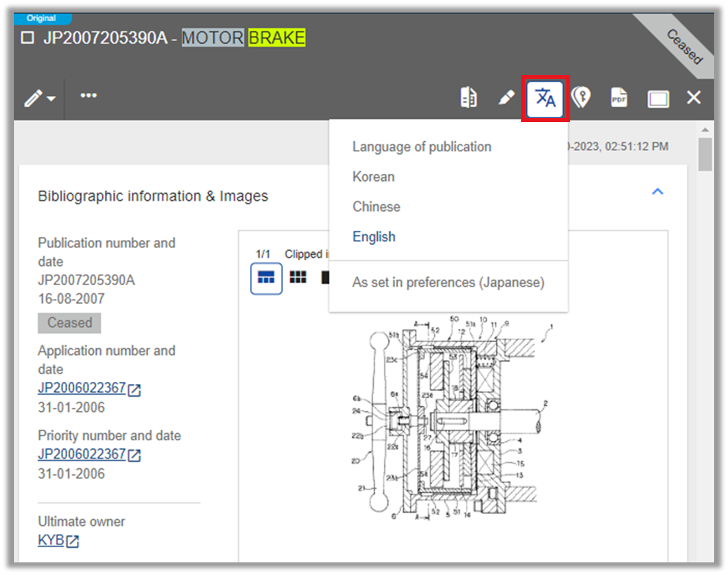Open the more options ellipsis menu

click(88, 96)
